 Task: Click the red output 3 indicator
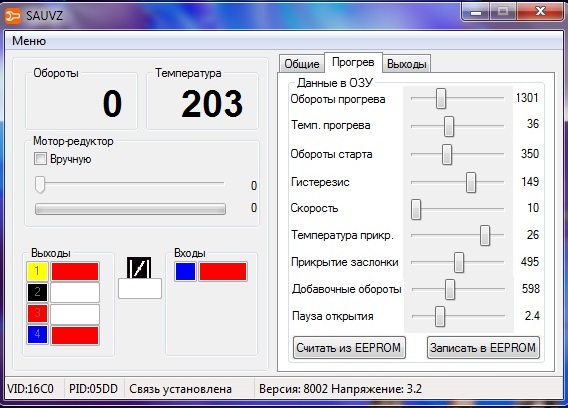(x=37, y=313)
